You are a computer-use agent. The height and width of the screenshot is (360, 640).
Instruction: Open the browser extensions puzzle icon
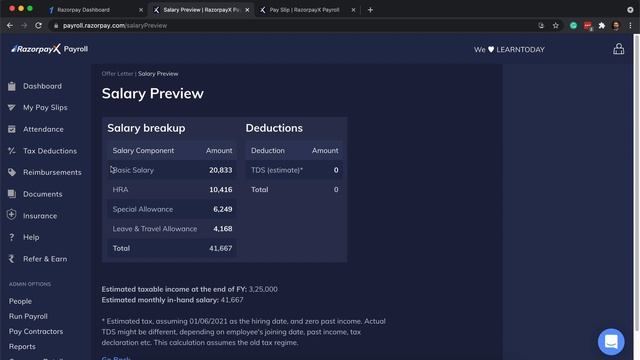(602, 25)
